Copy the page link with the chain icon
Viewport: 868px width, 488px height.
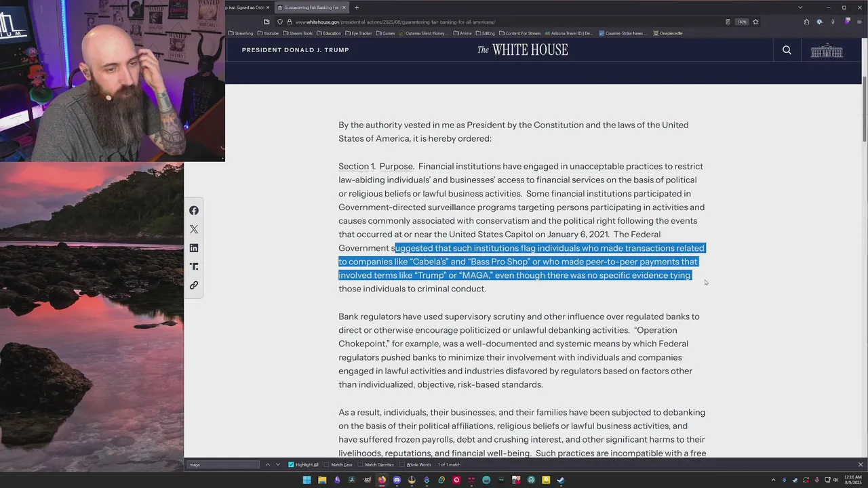point(194,285)
